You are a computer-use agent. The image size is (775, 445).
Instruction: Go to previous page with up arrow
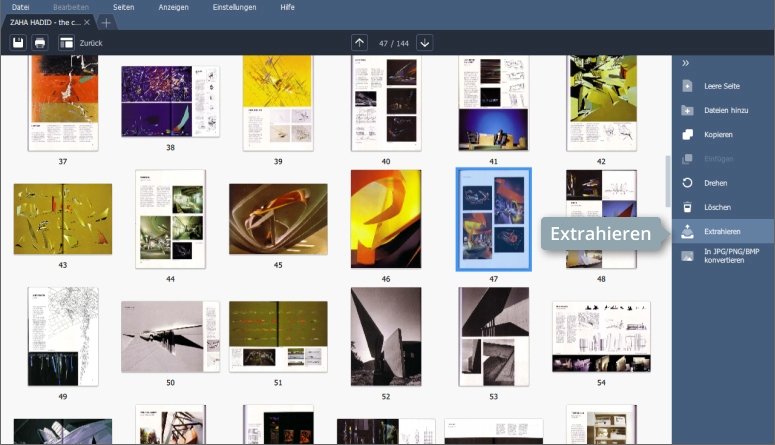coord(359,43)
